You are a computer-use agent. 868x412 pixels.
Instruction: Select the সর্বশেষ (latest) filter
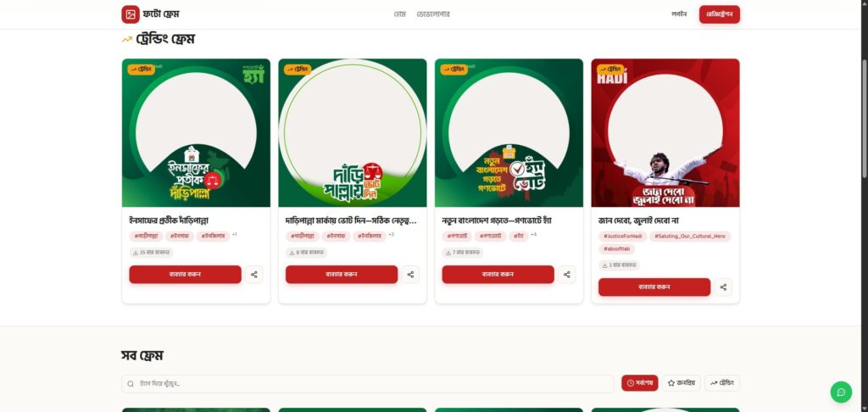pos(640,382)
